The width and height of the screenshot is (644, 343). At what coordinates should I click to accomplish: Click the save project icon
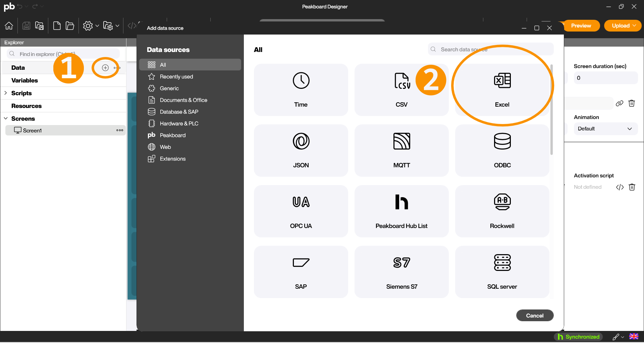pyautogui.click(x=26, y=26)
